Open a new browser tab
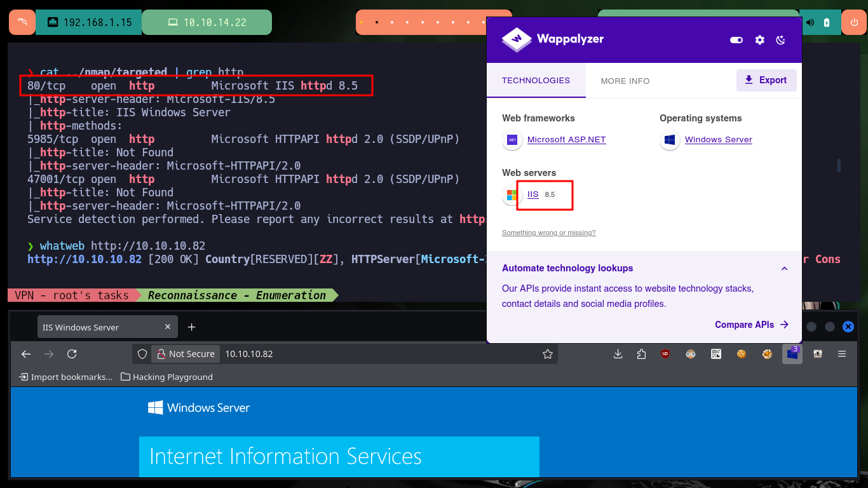This screenshot has width=868, height=488. (x=192, y=327)
